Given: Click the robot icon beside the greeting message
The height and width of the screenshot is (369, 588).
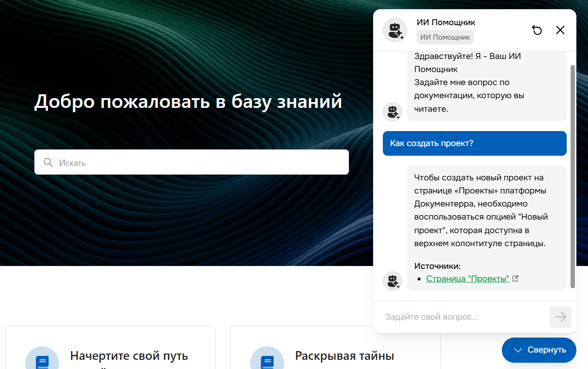Looking at the screenshot, I should coord(392,111).
